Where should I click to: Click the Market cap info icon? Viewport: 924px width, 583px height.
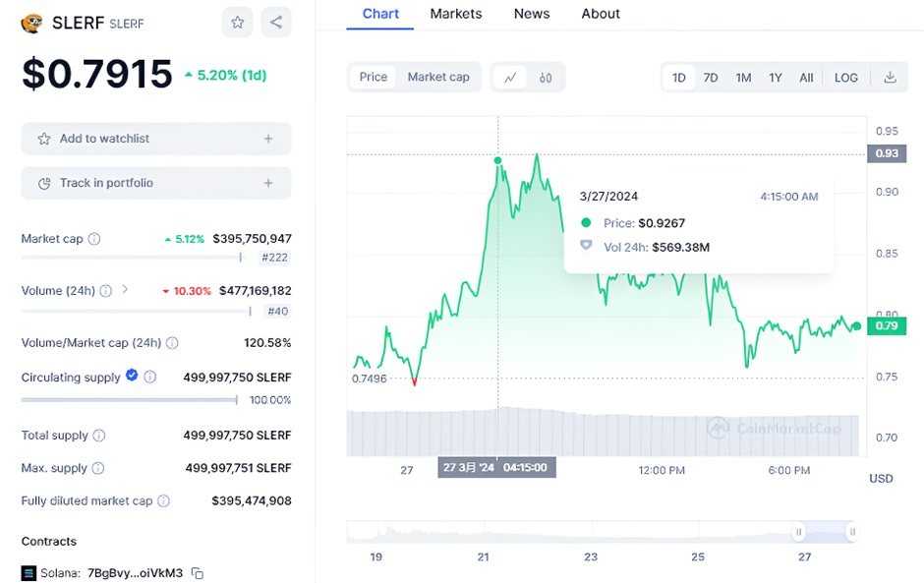pos(94,239)
